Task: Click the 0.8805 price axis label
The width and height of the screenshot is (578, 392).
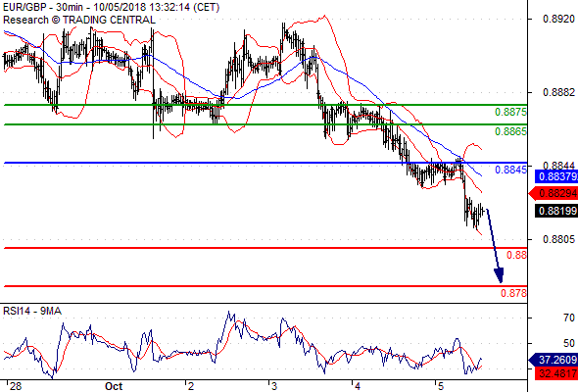Action: click(559, 240)
